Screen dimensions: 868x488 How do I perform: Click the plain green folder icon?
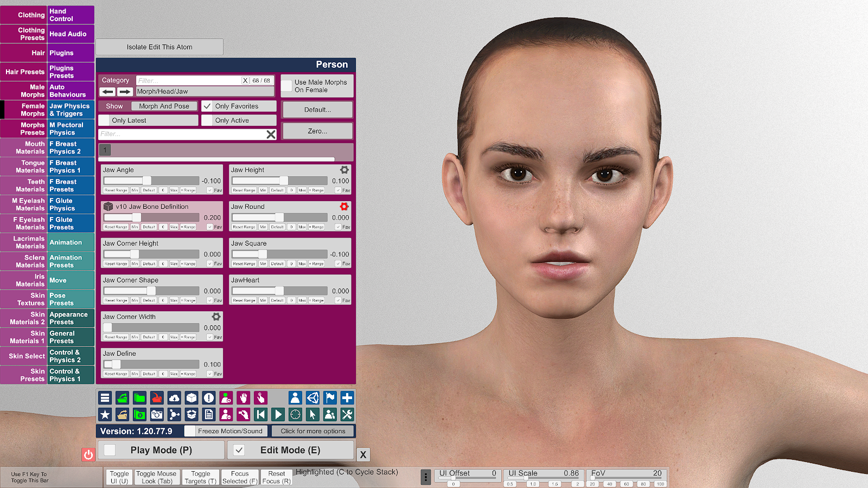[x=140, y=398]
